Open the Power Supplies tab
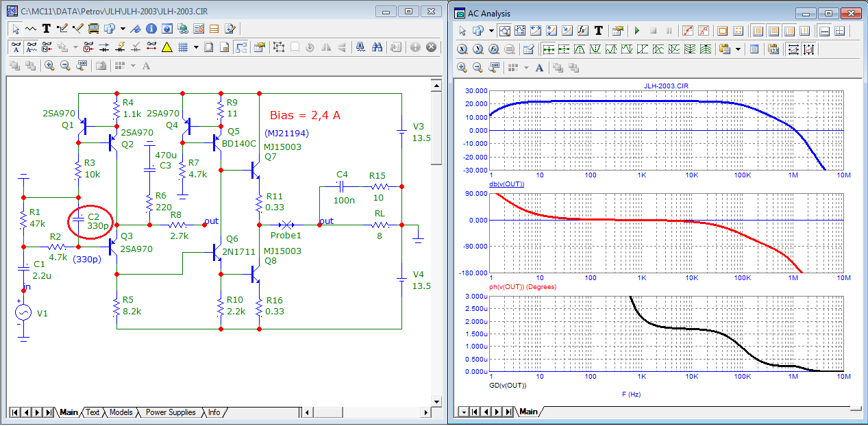This screenshot has height=426, width=868. 171,412
